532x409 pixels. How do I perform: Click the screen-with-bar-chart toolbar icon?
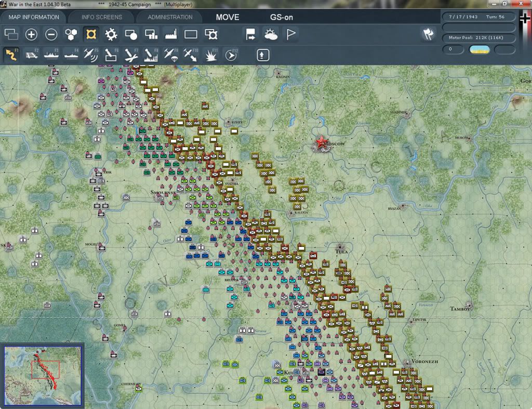[x=151, y=34]
